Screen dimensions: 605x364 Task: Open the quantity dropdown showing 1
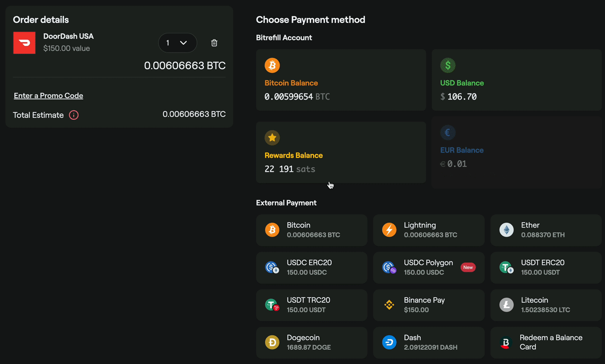(177, 43)
